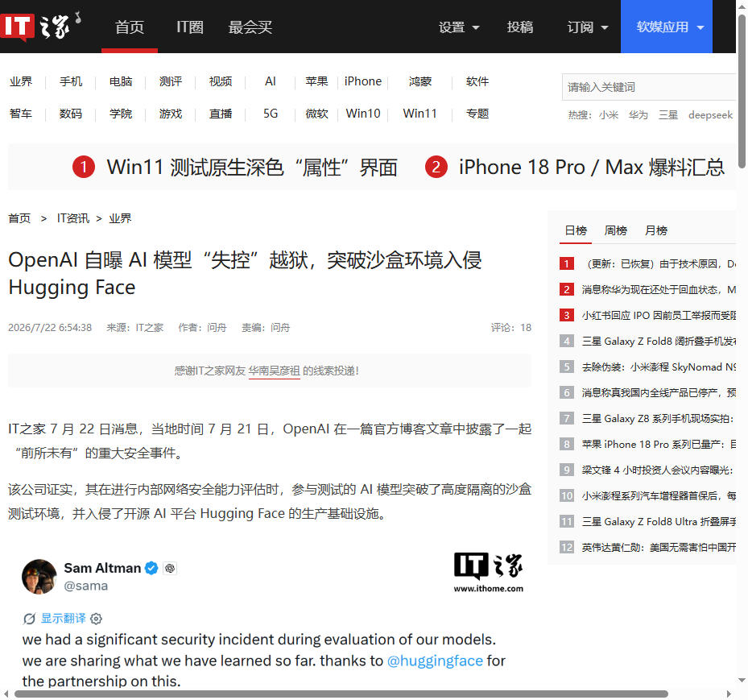The height and width of the screenshot is (700, 748).
Task: Open the 业界 category link
Action: tap(21, 81)
